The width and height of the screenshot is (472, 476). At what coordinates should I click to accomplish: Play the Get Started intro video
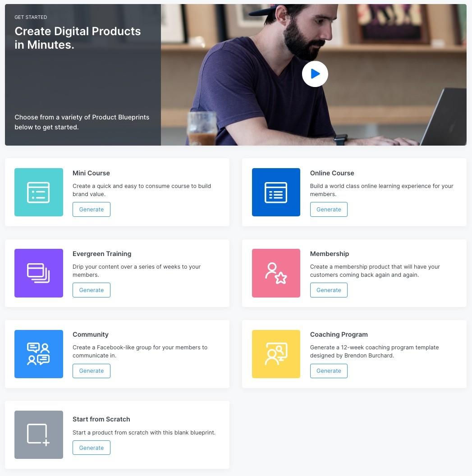315,74
